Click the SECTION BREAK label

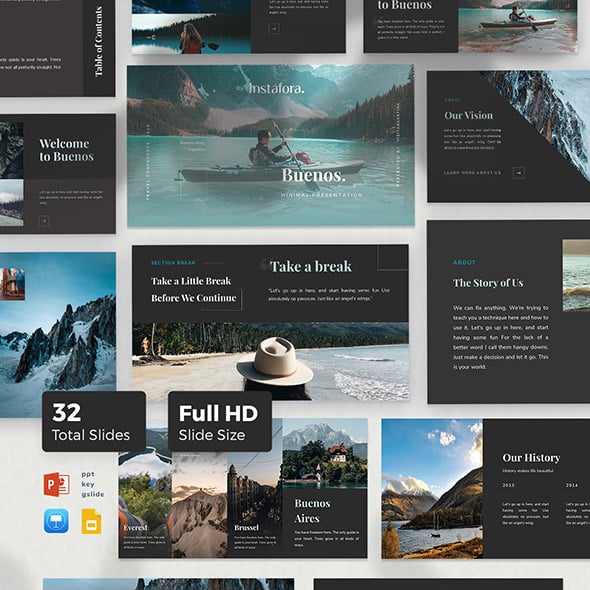(x=173, y=263)
